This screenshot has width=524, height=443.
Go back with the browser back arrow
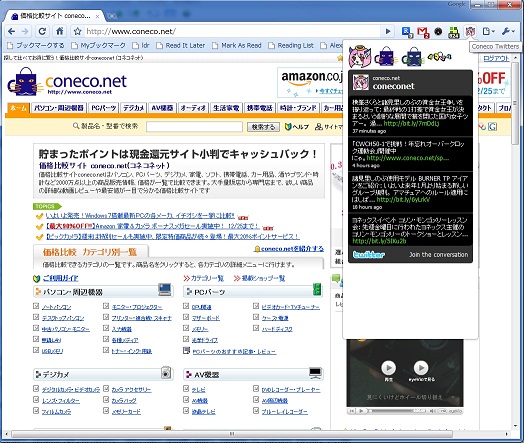click(11, 31)
